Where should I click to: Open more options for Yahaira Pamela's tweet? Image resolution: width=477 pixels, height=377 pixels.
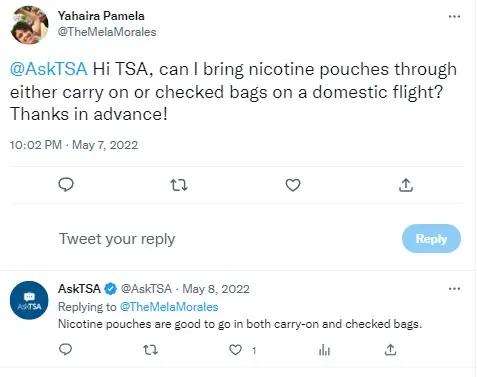pos(454,16)
